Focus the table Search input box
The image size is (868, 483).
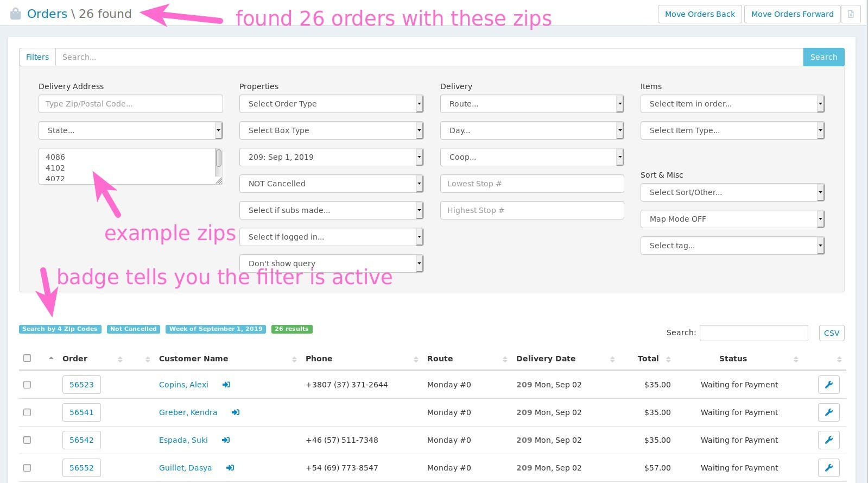(753, 333)
